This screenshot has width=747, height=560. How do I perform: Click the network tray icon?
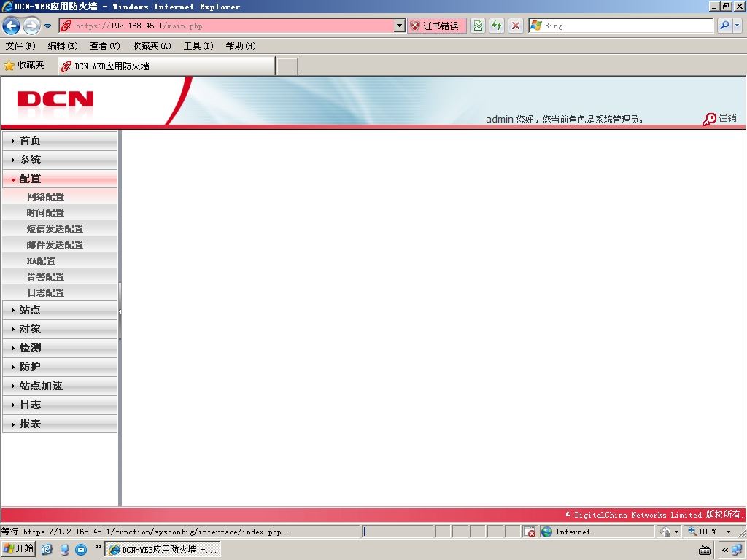click(x=737, y=550)
